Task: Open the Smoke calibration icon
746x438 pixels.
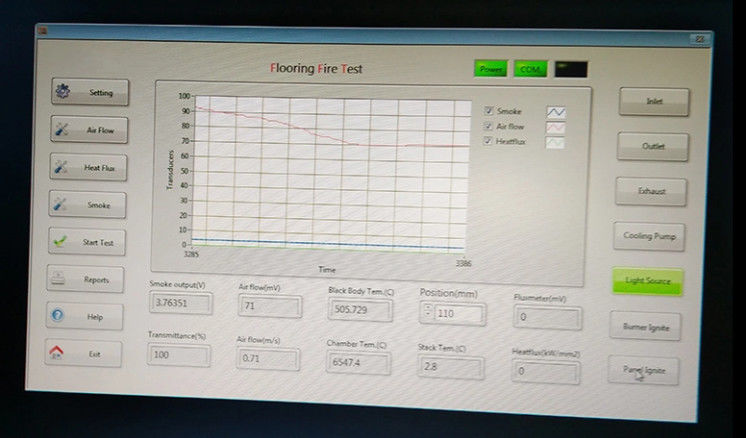Action: (x=61, y=205)
